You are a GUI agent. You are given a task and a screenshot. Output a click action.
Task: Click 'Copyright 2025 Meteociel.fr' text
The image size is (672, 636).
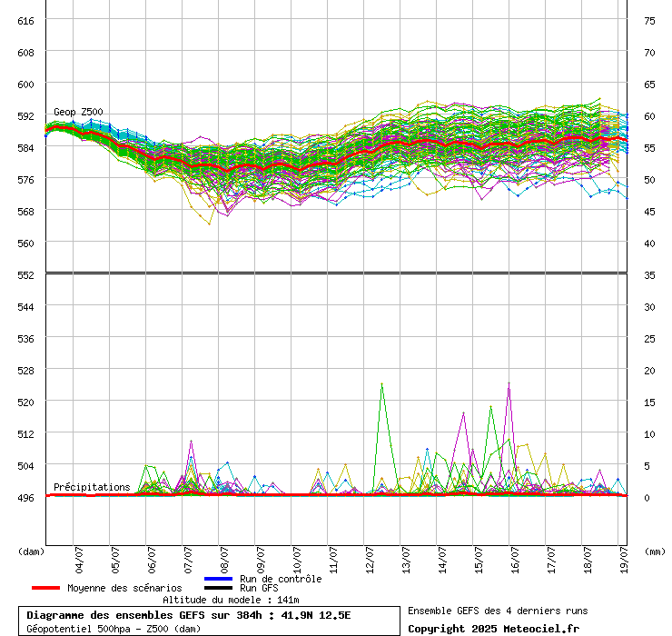point(493,629)
